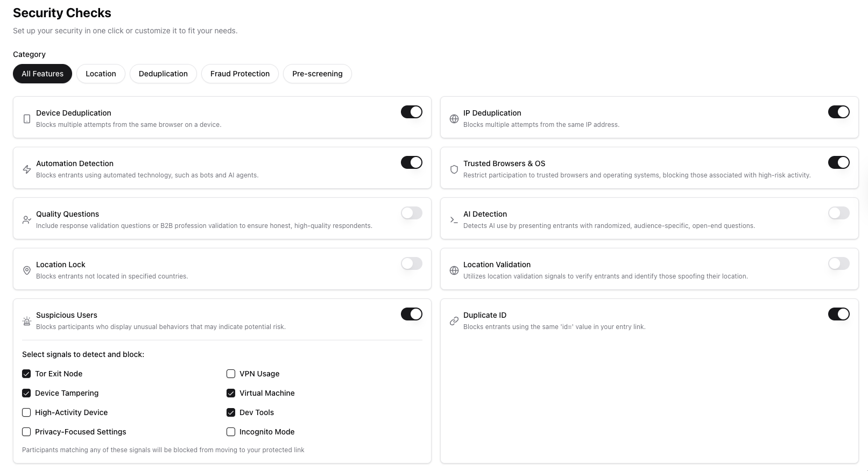This screenshot has height=471, width=868.
Task: Click the 'Participants matching any of these signals' note
Action: 163,450
